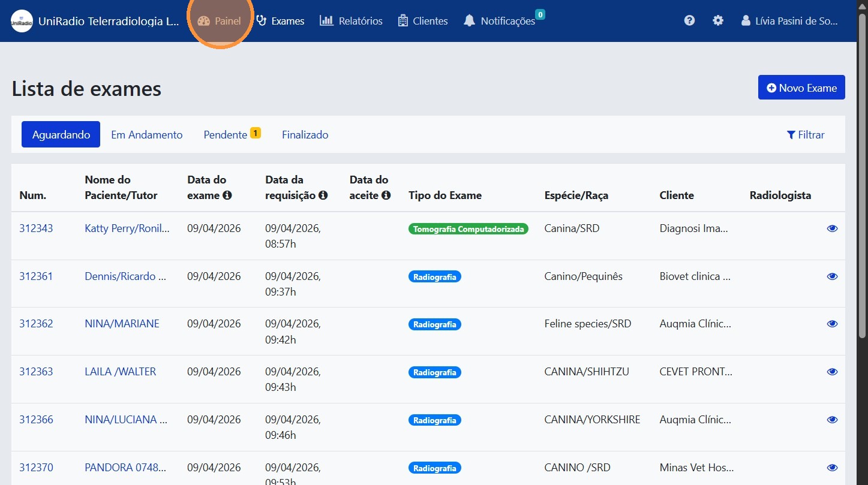Switch to the Pendente tab
Screen dimensions: 868x485
click(226, 135)
